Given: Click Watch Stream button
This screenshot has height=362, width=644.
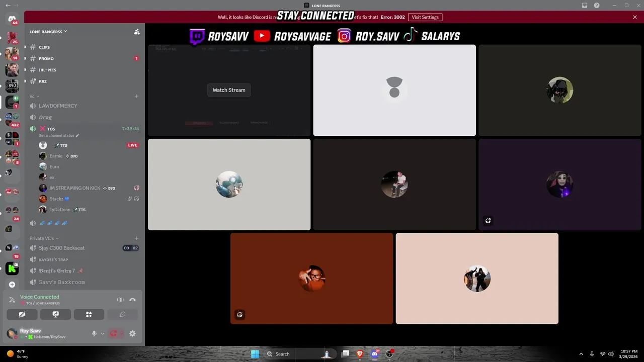Looking at the screenshot, I should [229, 90].
